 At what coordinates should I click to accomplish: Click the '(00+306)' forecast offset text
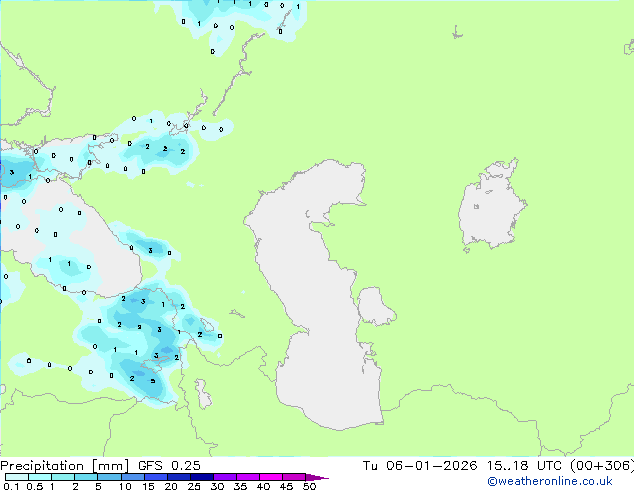coord(602,466)
